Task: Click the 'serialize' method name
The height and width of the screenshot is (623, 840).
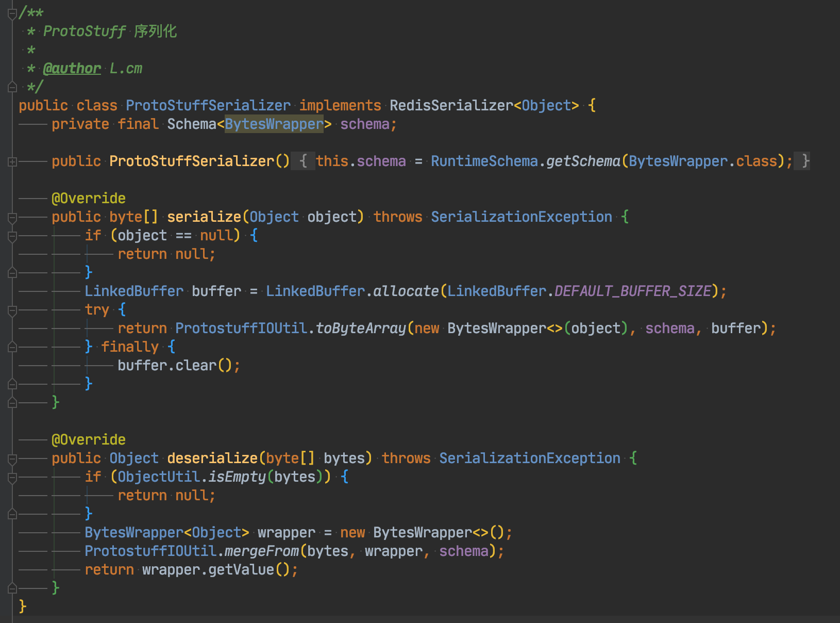Action: coord(204,217)
